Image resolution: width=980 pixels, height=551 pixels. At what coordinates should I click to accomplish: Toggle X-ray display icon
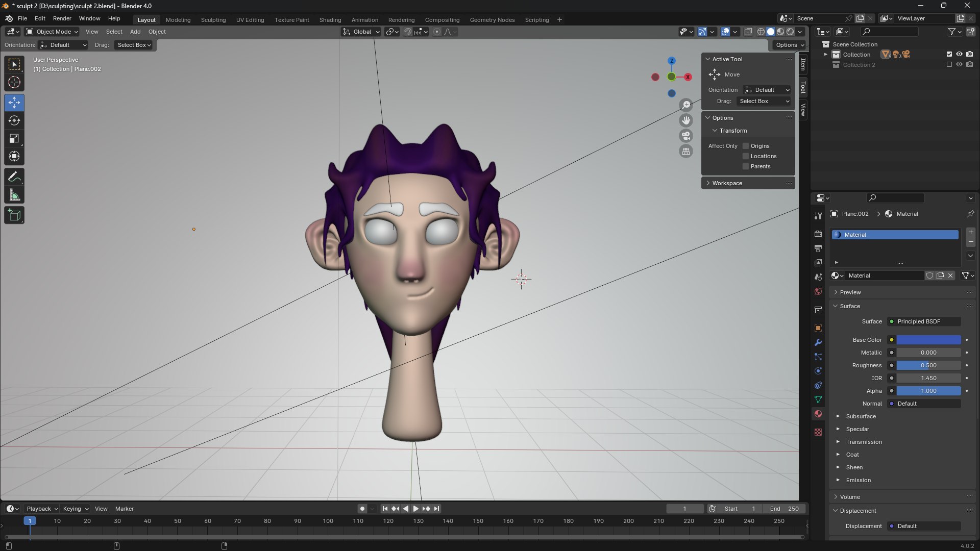[748, 32]
